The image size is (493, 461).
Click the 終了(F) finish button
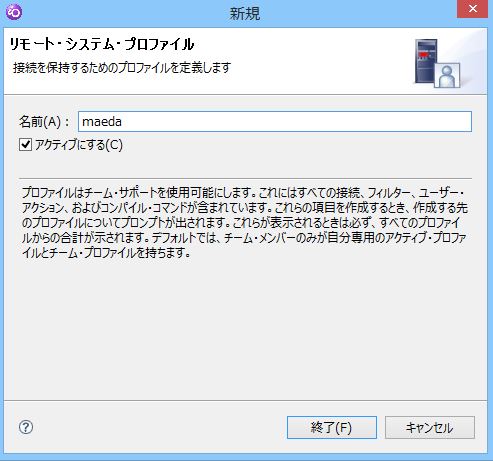[x=332, y=427]
